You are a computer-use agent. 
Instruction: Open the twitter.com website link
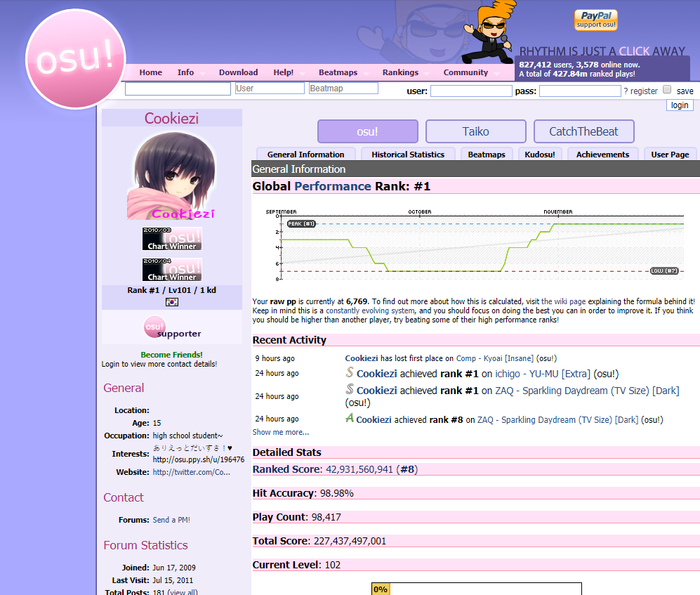pyautogui.click(x=191, y=472)
